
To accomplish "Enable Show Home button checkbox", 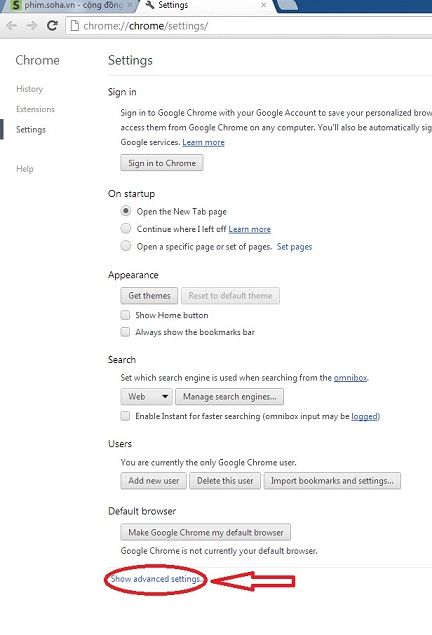I will pos(126,315).
